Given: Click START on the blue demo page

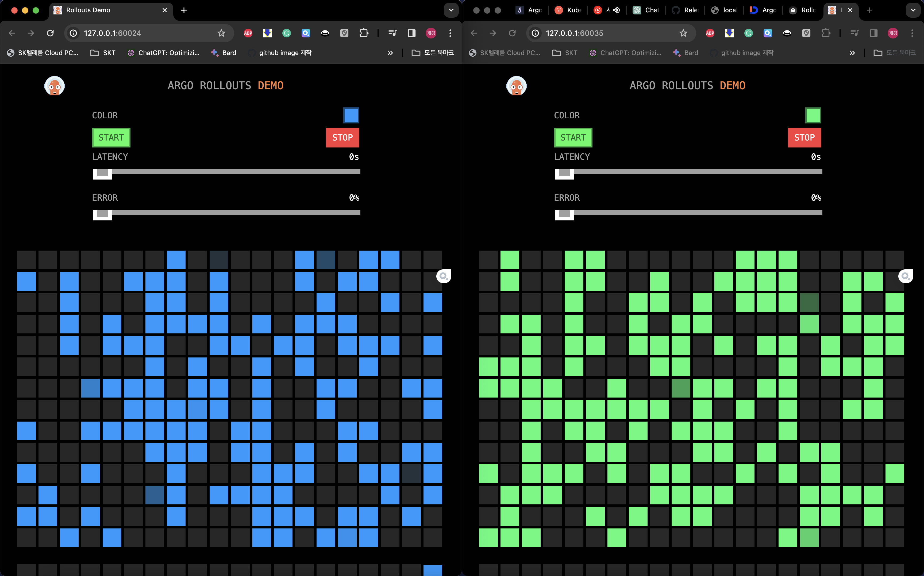Looking at the screenshot, I should pos(111,138).
